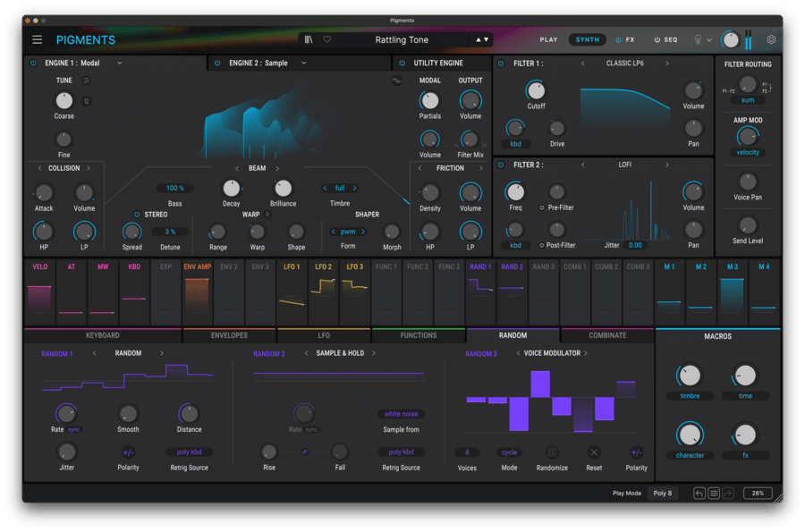Enable the Pre-Filter routing for LOFI
Screen dimensions: 805x532
[x=540, y=207]
